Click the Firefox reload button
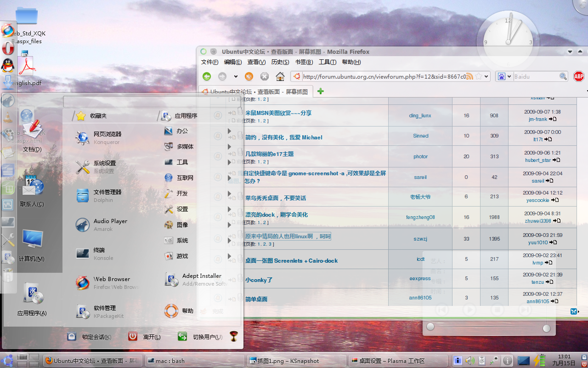588x368 pixels. (x=249, y=76)
